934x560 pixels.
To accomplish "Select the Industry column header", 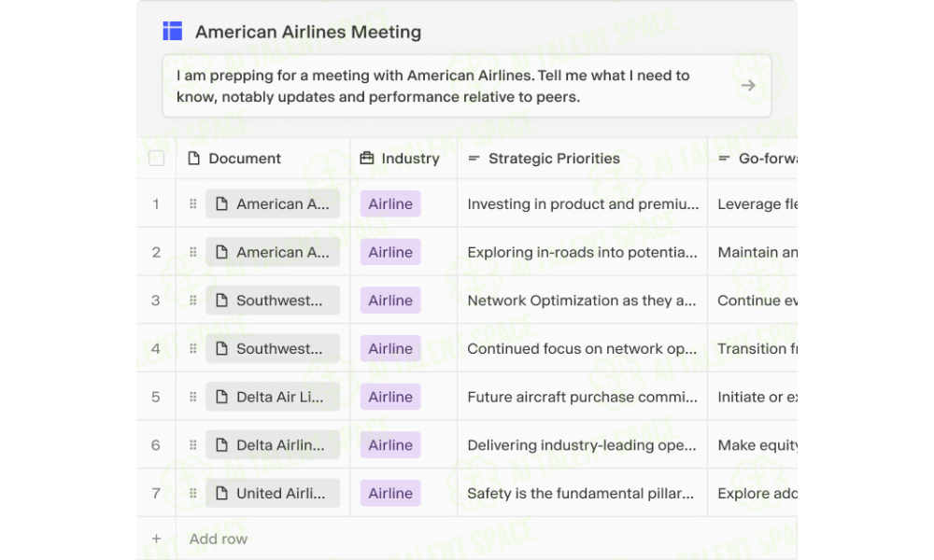I will 403,159.
